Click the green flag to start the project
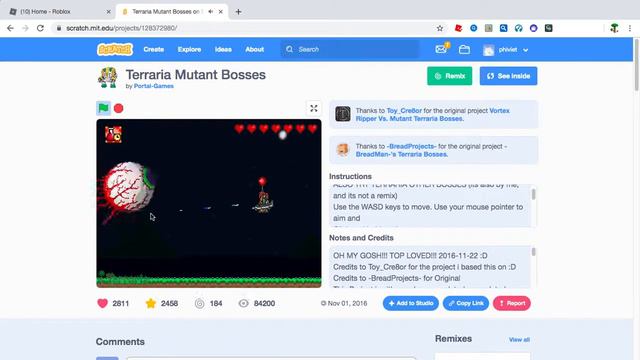This screenshot has height=360, width=640. 104,108
